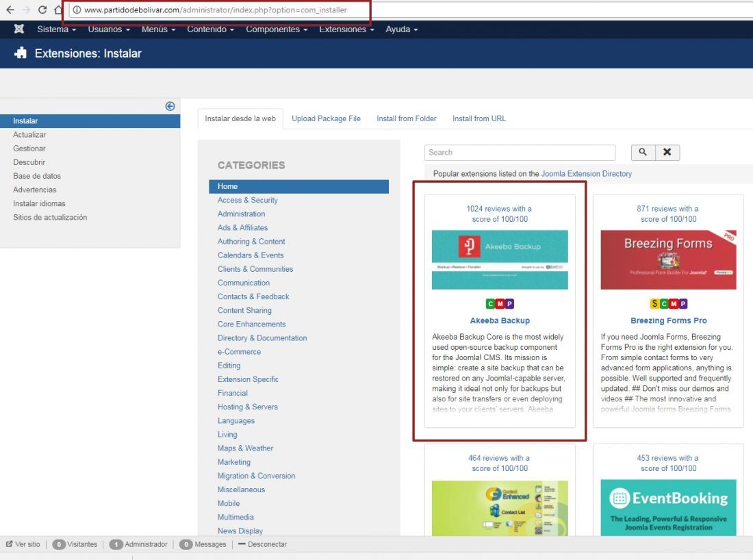Viewport: 753px width, 560px height.
Task: Click the puzzle icon beside Extensiones: Instalar
Action: pos(20,53)
